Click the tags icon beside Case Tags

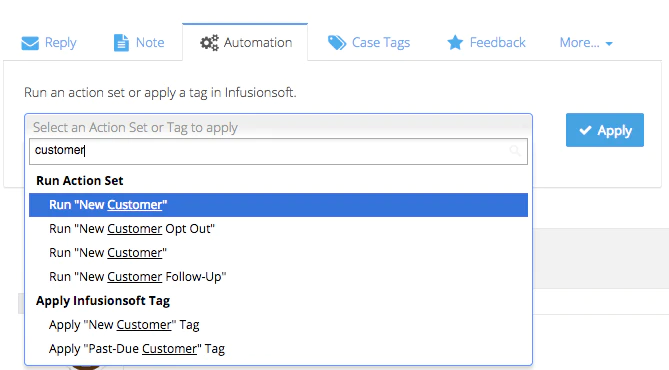tap(337, 43)
